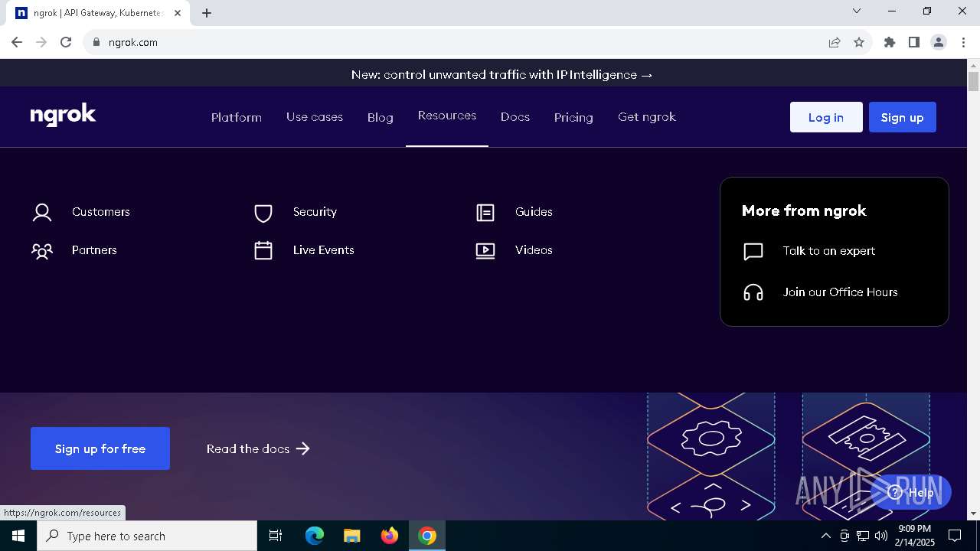Click the Log in button
This screenshot has width=980, height=551.
(x=826, y=117)
